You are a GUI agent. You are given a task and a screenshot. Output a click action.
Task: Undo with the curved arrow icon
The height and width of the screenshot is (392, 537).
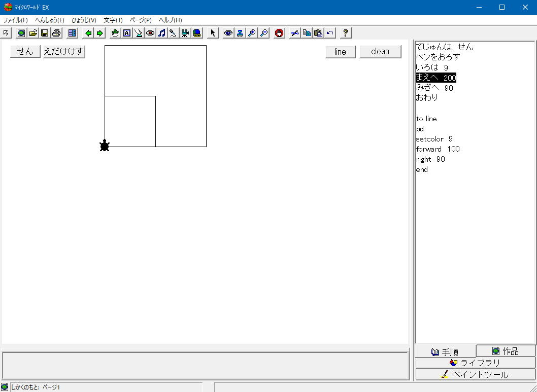330,33
